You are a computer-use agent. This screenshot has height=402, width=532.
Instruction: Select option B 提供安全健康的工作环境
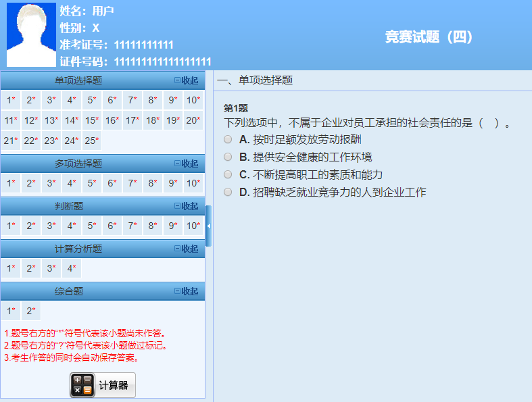click(228, 157)
